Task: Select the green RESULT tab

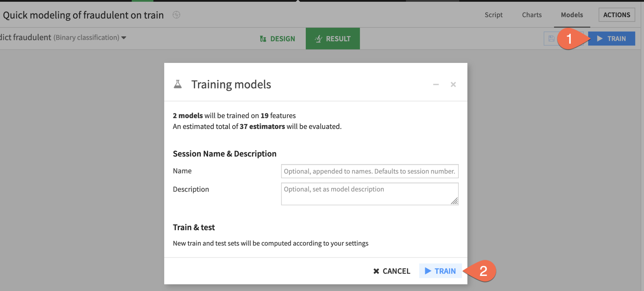Action: (333, 39)
